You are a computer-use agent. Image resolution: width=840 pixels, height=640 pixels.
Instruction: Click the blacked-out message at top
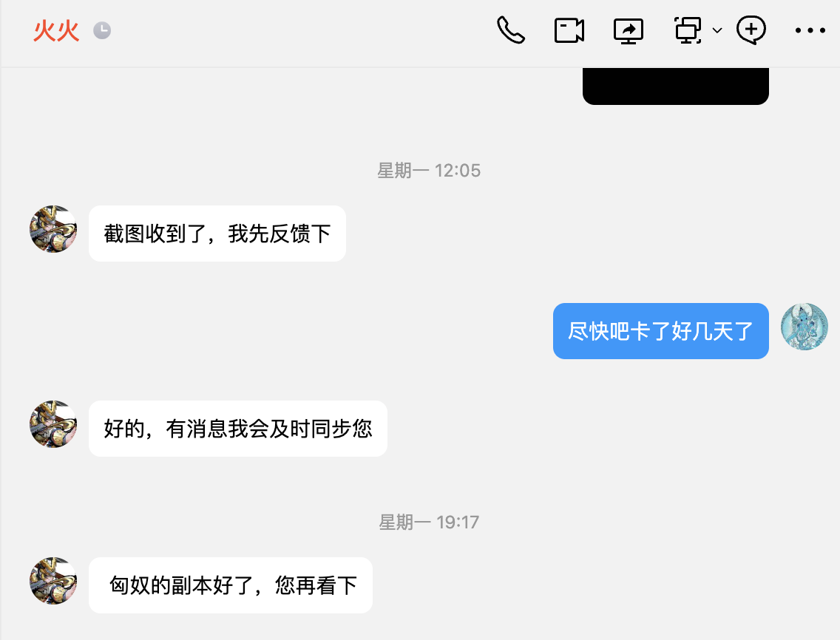click(676, 86)
